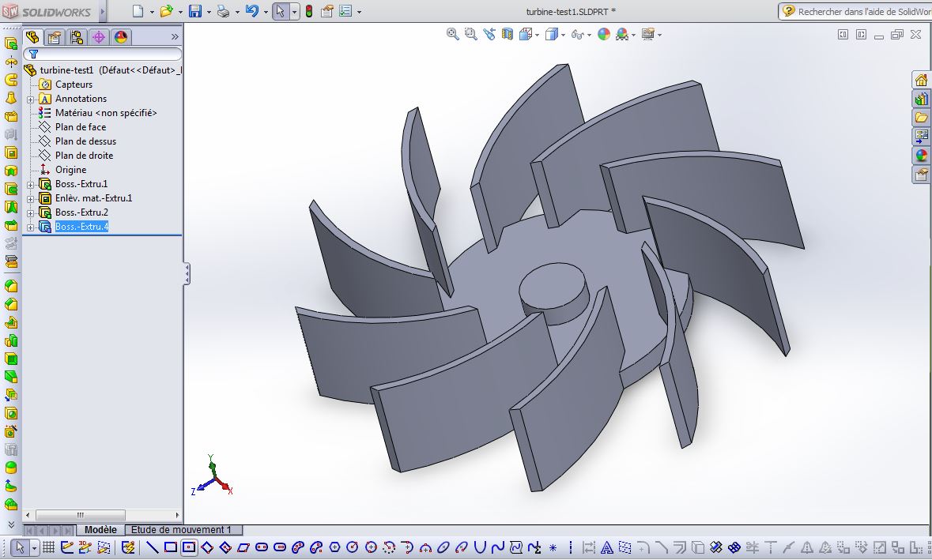
Task: Open the view orientation dropdown
Action: [537, 34]
